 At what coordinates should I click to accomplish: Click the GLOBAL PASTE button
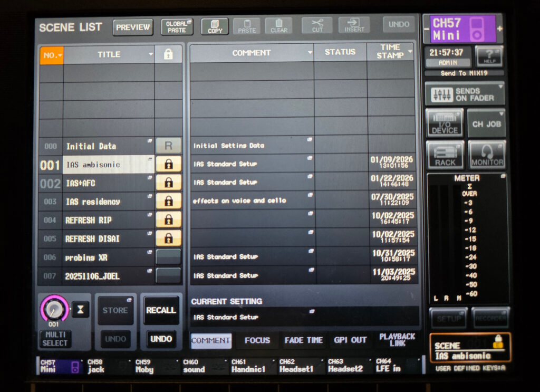coord(177,27)
